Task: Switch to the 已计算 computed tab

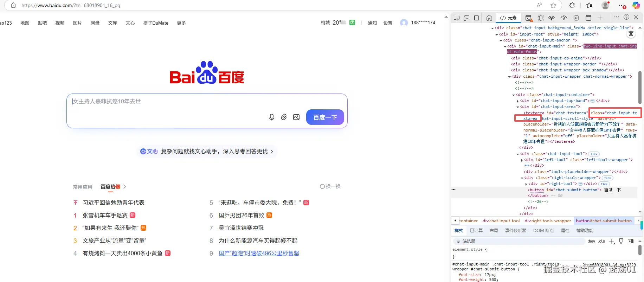Action: point(476,231)
